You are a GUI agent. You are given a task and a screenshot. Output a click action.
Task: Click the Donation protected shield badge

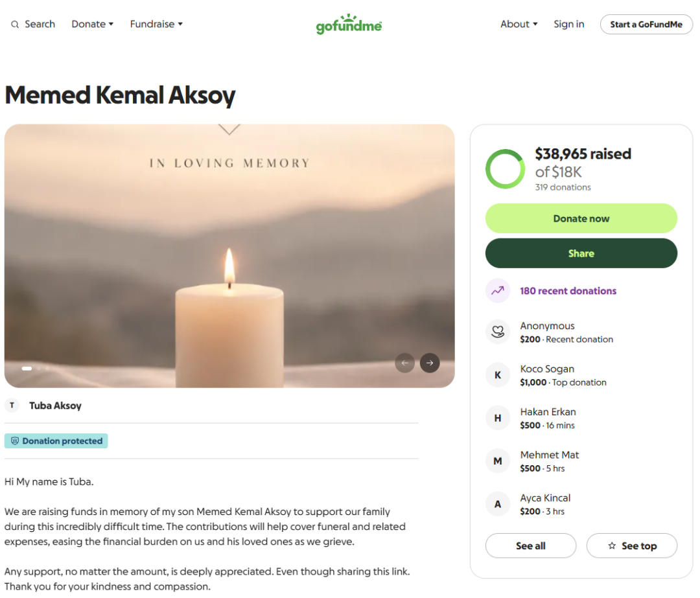click(56, 441)
